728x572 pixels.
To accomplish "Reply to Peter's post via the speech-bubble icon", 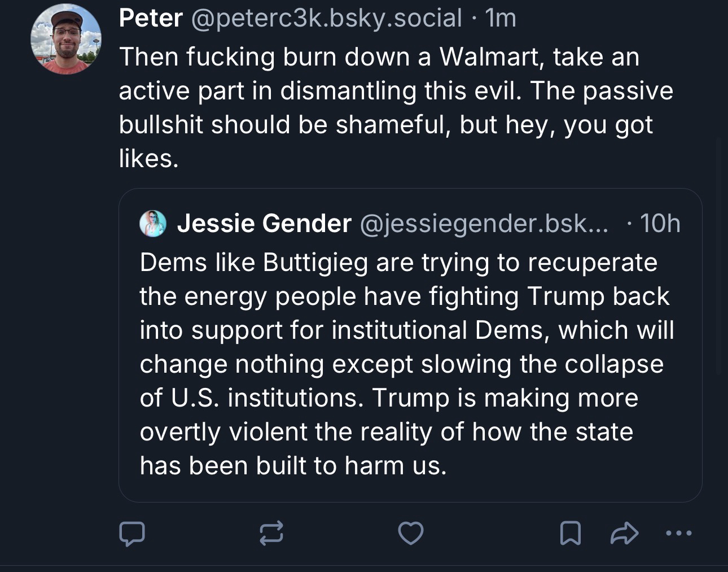I will point(132,533).
